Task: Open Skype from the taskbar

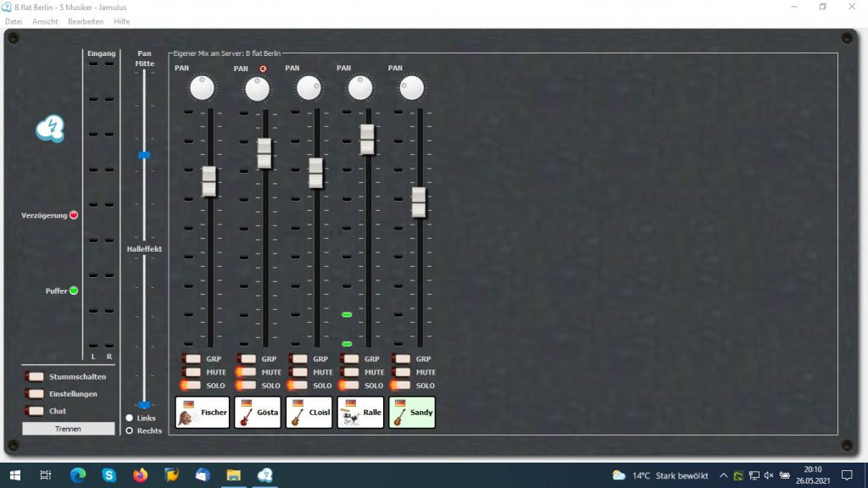Action: point(109,475)
